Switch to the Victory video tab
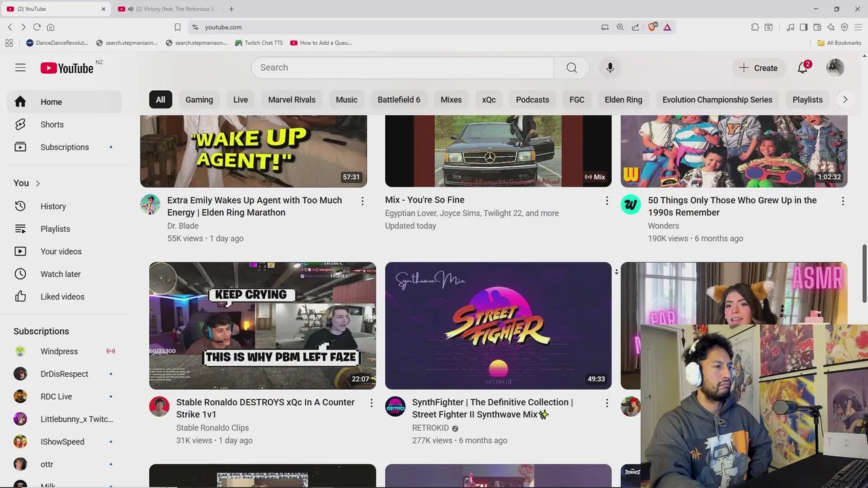This screenshot has width=868, height=488. [x=168, y=9]
